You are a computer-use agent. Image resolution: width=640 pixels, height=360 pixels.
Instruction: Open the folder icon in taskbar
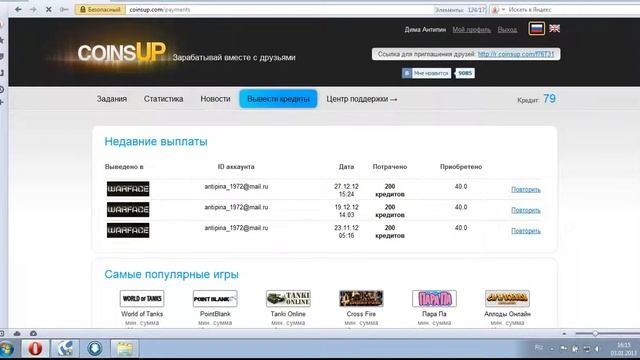point(124,349)
